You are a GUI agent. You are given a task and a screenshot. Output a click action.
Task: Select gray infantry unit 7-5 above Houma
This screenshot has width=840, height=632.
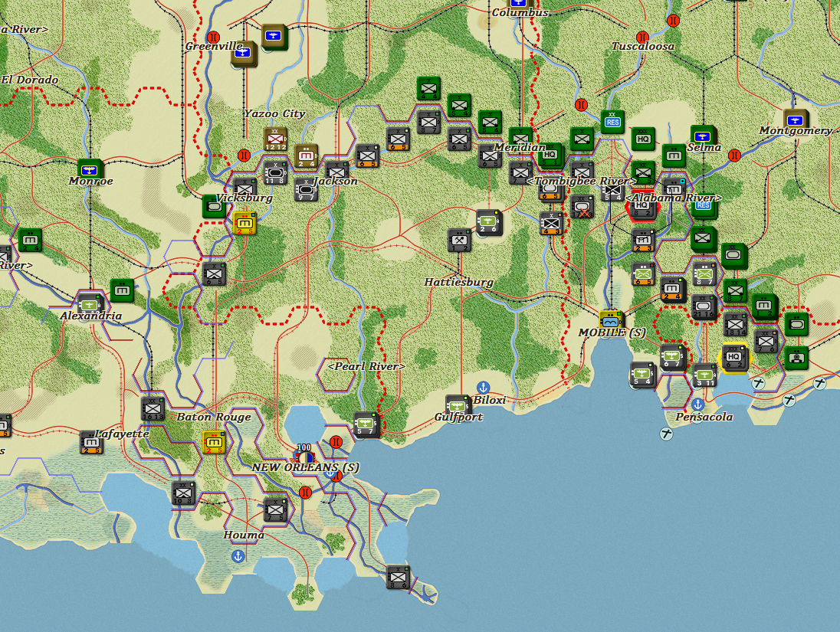(x=276, y=510)
